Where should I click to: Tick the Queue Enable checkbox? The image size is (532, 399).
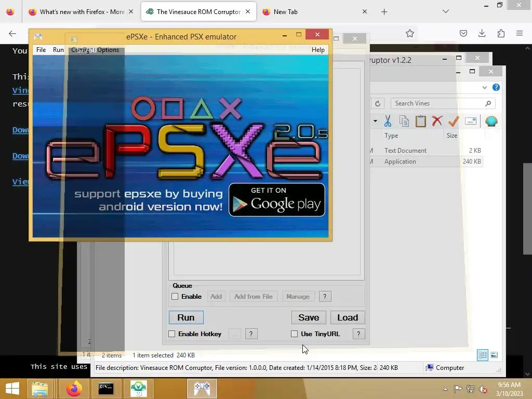(175, 297)
